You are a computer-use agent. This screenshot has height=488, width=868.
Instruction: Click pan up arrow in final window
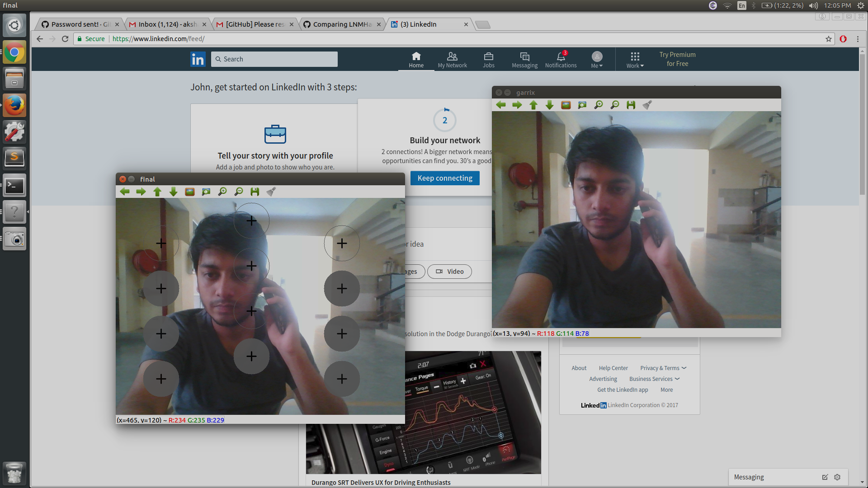[x=157, y=192]
